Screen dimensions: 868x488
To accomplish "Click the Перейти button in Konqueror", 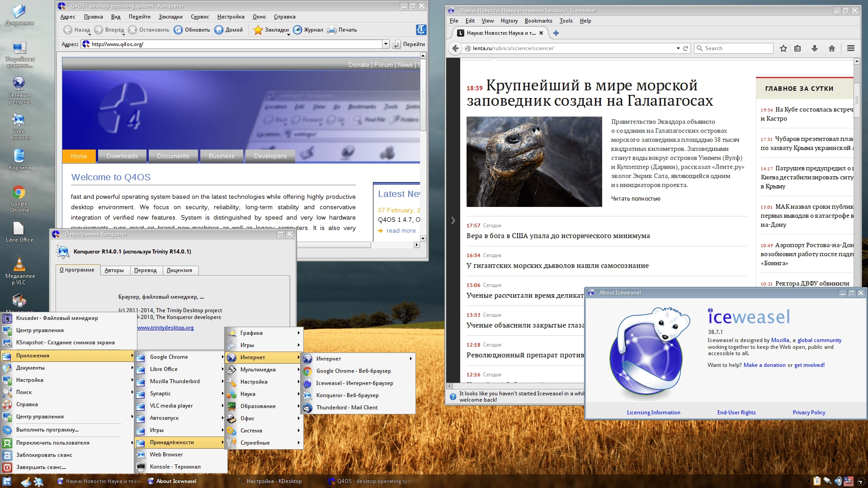I will (409, 44).
